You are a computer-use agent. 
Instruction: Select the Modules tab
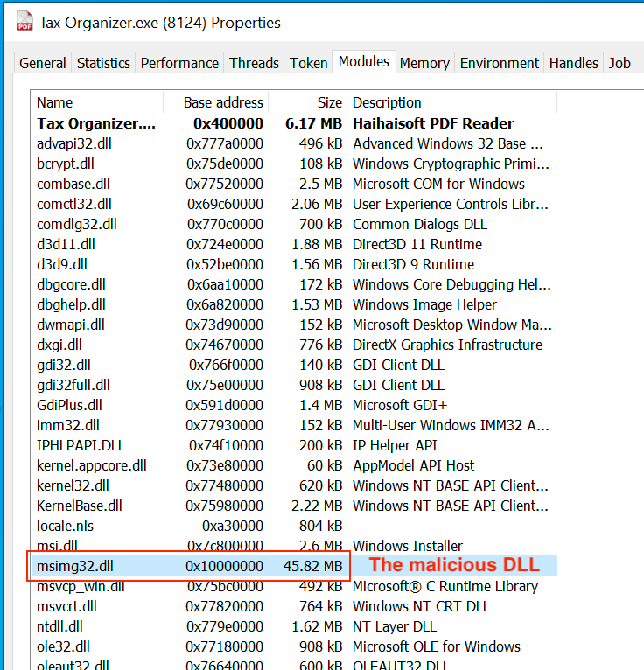(364, 62)
